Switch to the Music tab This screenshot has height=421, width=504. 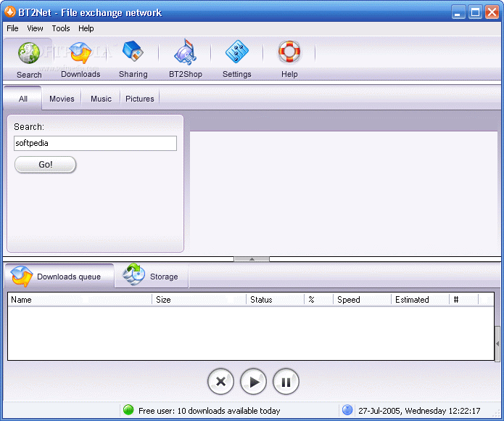coord(101,99)
